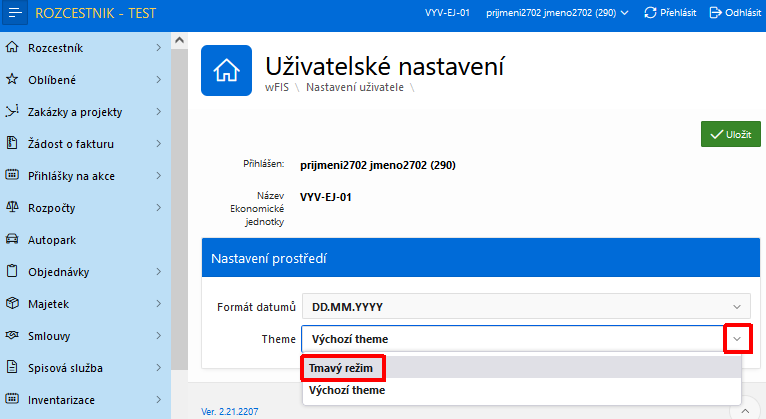Open Rozcestník menu item

85,47
